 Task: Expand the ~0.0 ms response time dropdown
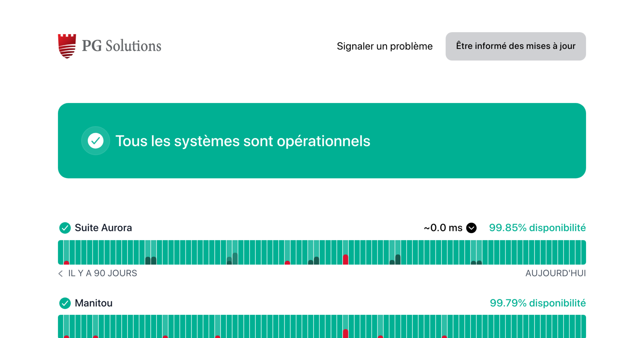(x=471, y=228)
